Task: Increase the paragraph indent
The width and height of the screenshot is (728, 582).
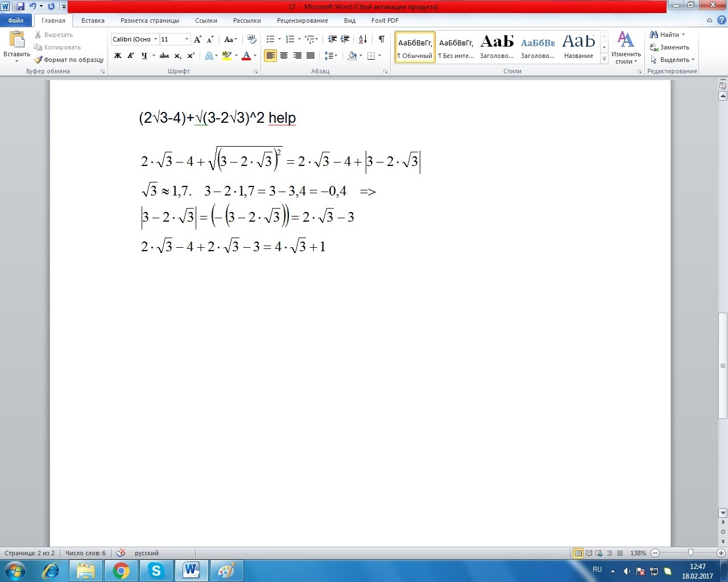Action: (345, 39)
